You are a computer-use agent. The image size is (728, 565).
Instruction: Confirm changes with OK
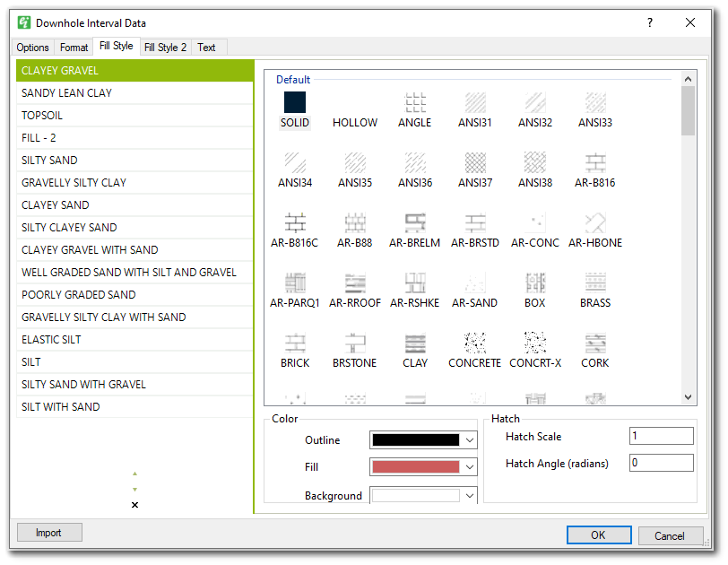pos(598,535)
